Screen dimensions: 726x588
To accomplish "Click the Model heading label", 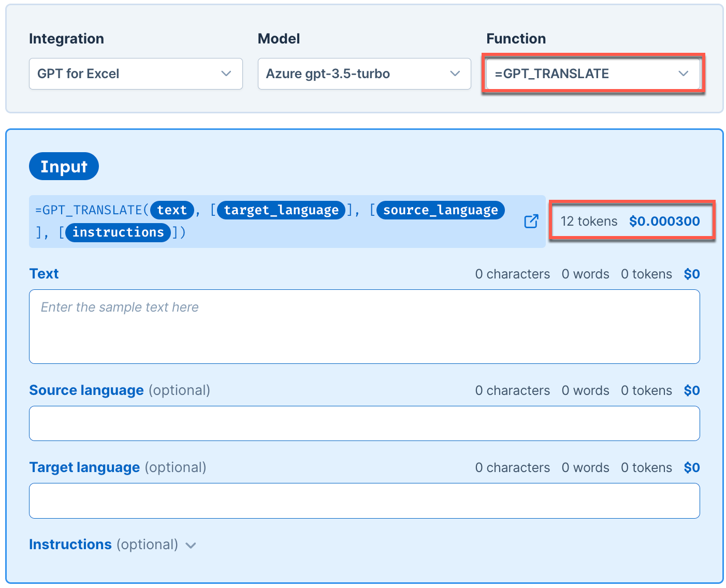I will [279, 39].
